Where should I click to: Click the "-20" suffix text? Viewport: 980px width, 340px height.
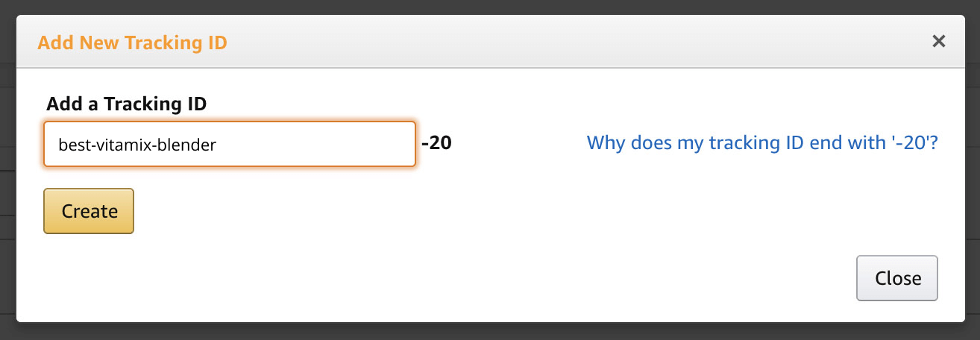[437, 142]
